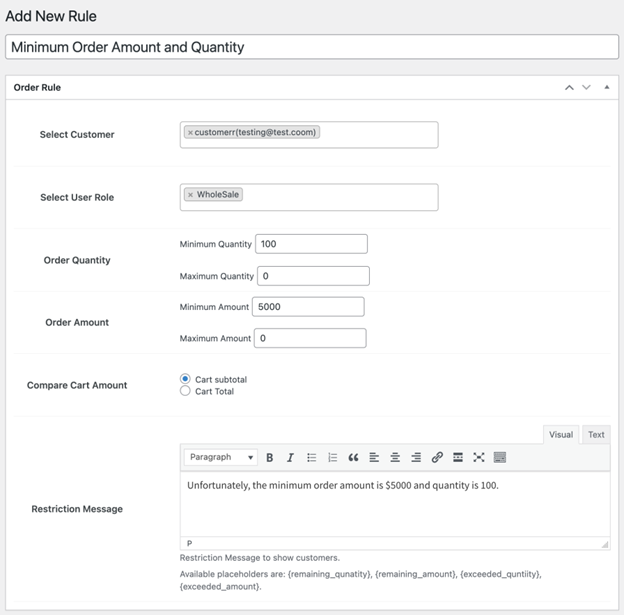Remove the customerr customer tag
This screenshot has height=615, width=624.
(x=190, y=132)
